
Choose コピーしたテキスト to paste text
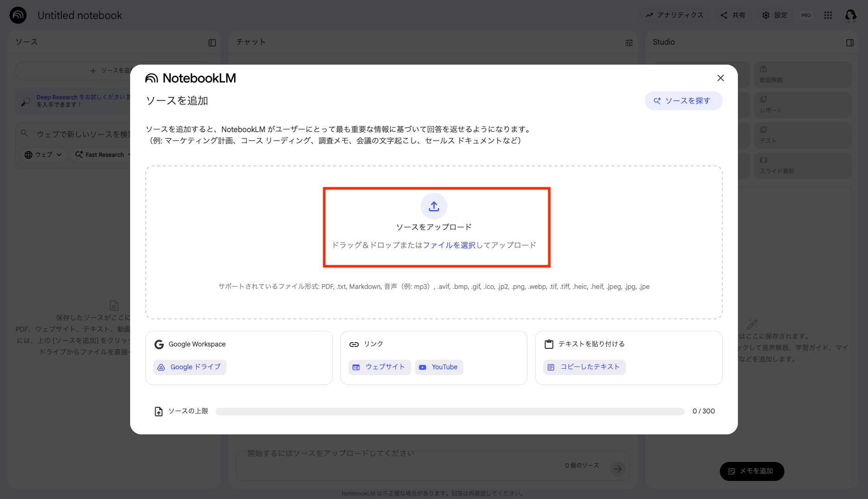584,367
